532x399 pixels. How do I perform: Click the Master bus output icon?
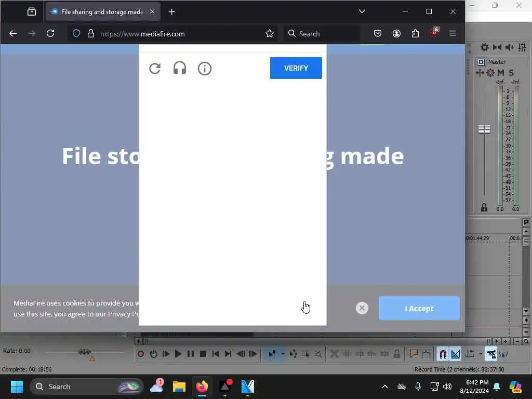pos(481,62)
